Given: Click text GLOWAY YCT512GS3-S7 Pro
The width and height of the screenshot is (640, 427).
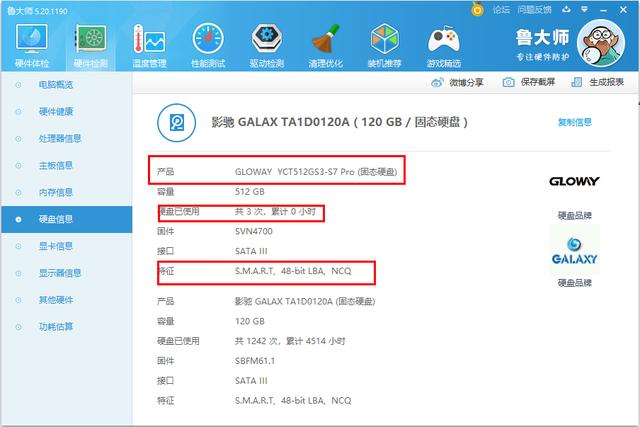Looking at the screenshot, I should pos(295,172).
